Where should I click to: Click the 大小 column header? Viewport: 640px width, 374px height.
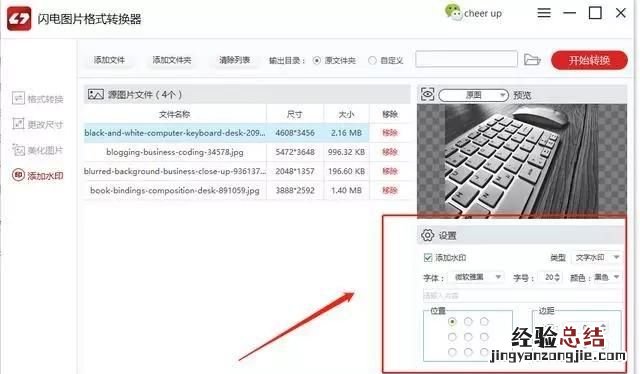[x=346, y=114]
